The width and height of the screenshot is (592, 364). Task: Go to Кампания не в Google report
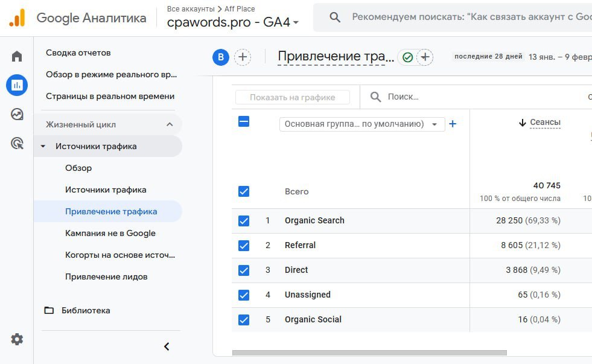tap(110, 233)
